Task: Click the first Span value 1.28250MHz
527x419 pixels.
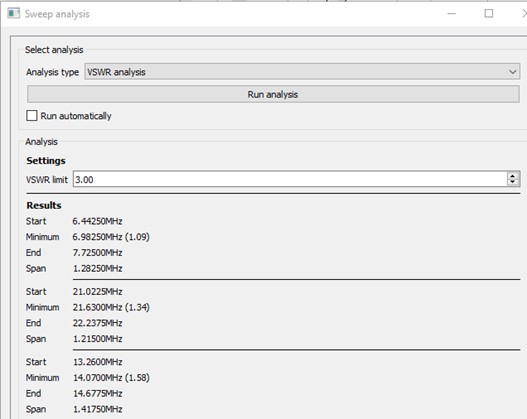Action: [x=97, y=268]
